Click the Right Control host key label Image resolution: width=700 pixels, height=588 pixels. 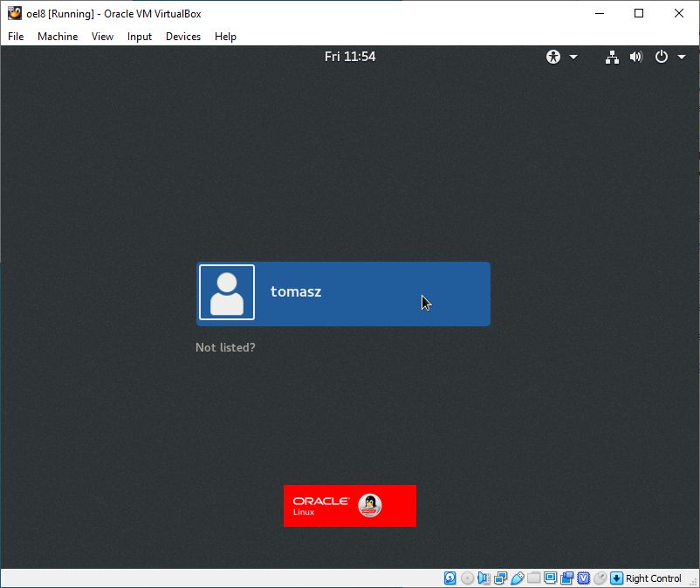654,578
